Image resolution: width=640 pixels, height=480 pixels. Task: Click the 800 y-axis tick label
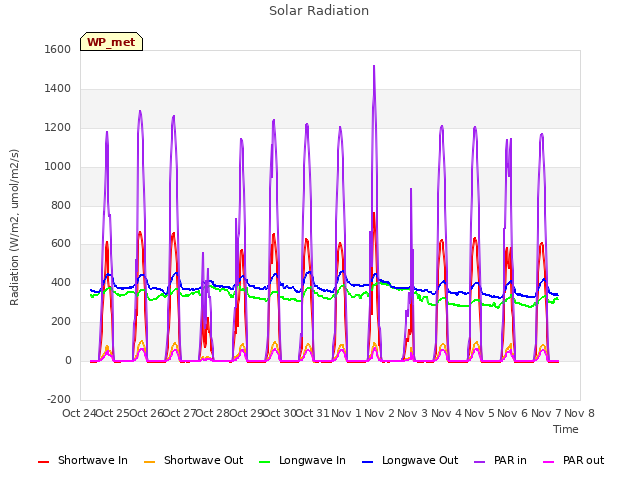coord(61,205)
